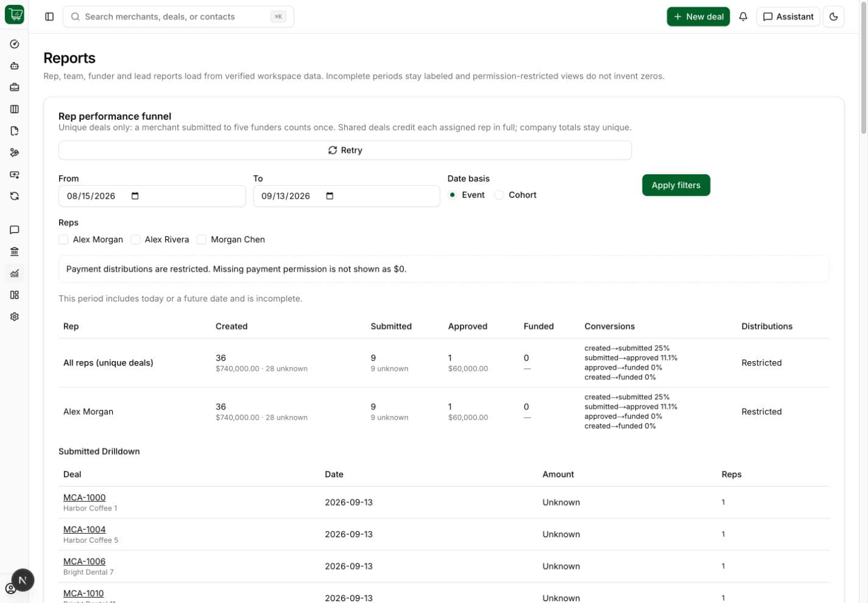Viewport: 868px width, 603px height.
Task: Click 'All reps (unique deals)' row label
Action: pos(108,363)
